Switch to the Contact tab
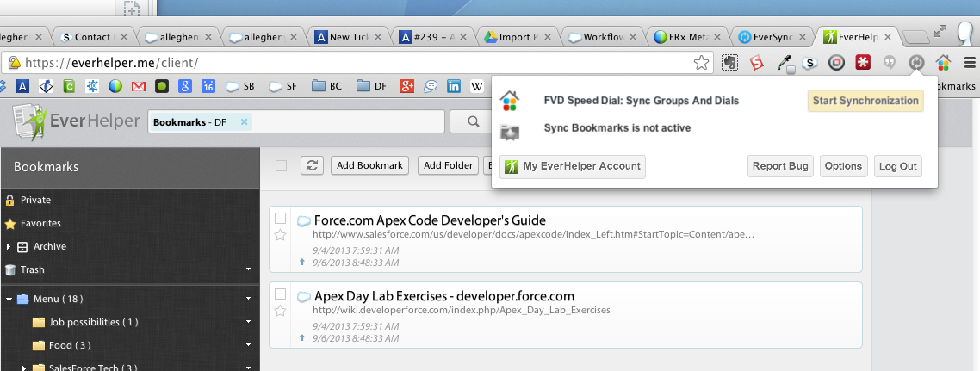This screenshot has height=371, width=980. click(x=91, y=37)
